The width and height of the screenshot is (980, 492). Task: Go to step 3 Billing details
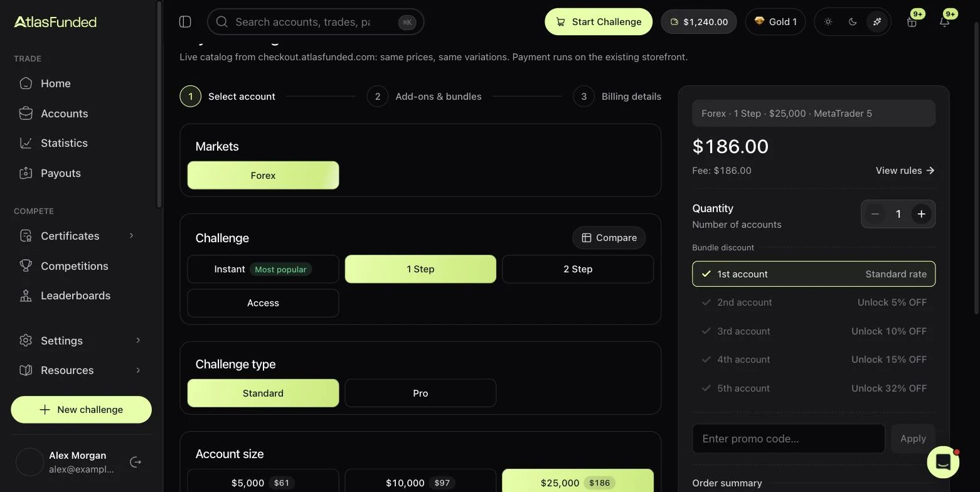click(617, 97)
